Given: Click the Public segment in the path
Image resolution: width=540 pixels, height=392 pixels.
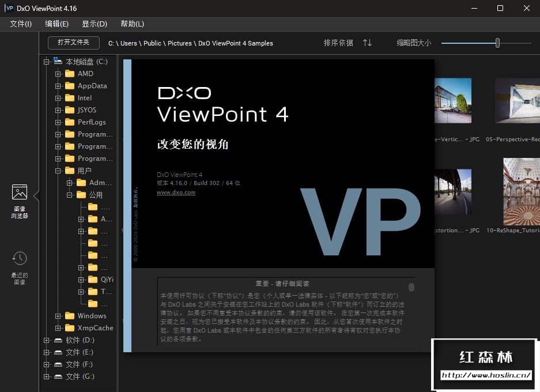Looking at the screenshot, I should [152, 43].
